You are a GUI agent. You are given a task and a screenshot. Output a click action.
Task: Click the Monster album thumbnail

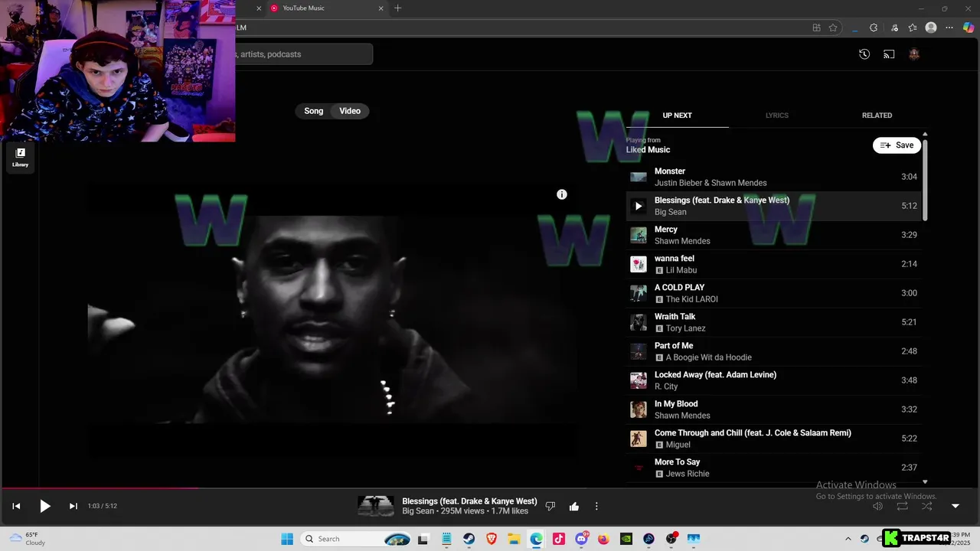click(x=639, y=177)
